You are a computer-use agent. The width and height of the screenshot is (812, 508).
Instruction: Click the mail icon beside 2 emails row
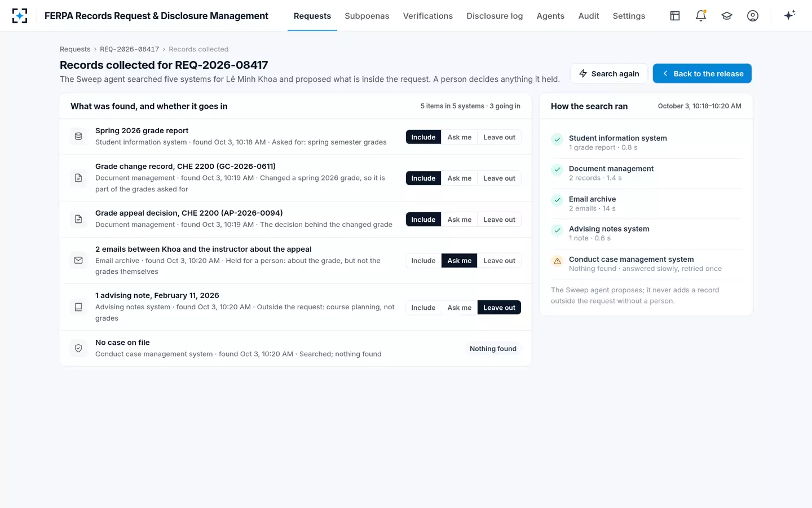click(78, 260)
